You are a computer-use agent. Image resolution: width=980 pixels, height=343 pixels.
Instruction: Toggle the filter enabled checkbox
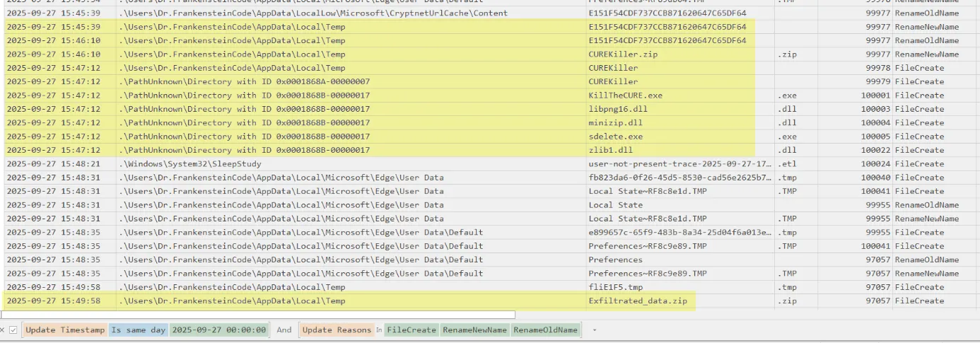click(13, 330)
